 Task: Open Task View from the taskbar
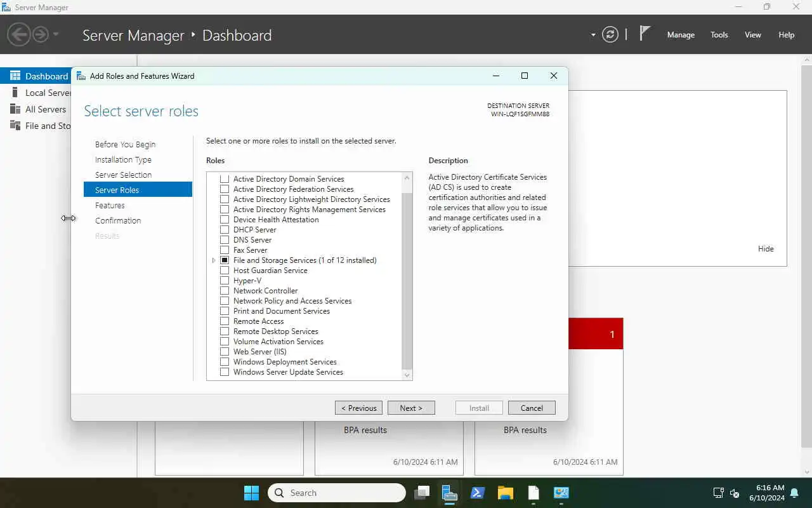(x=422, y=493)
